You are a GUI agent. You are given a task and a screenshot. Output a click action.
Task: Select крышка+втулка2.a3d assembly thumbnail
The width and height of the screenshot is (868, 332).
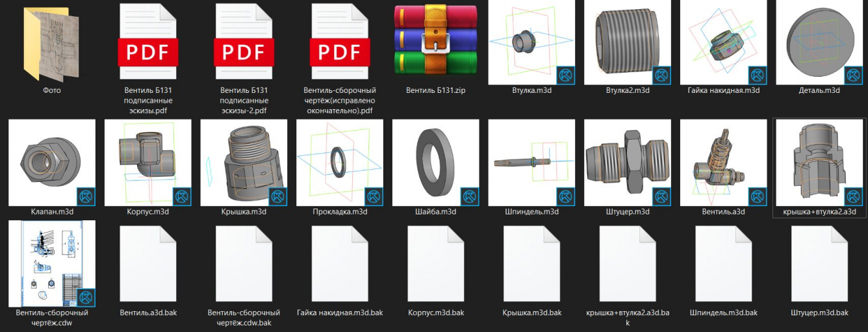coord(819,162)
